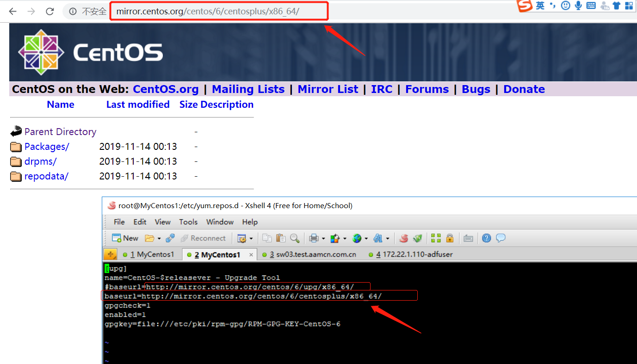637x364 pixels.
Task: Open the IRC link
Action: [x=382, y=89]
